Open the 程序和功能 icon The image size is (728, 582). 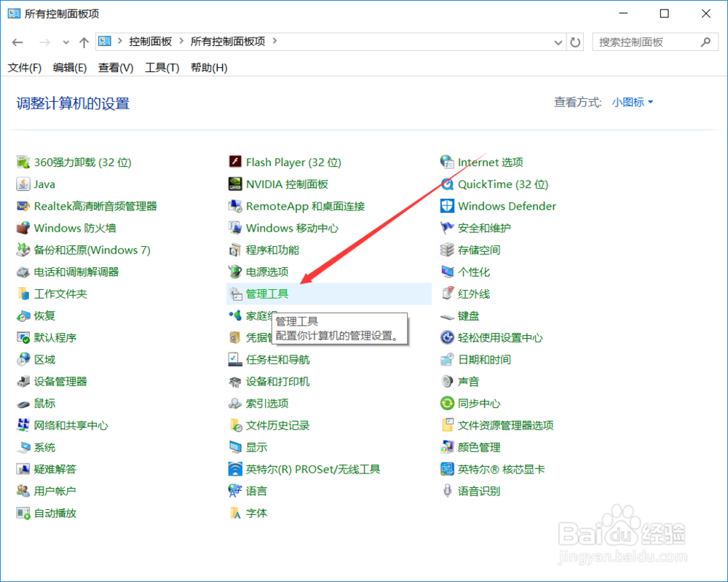click(x=235, y=250)
